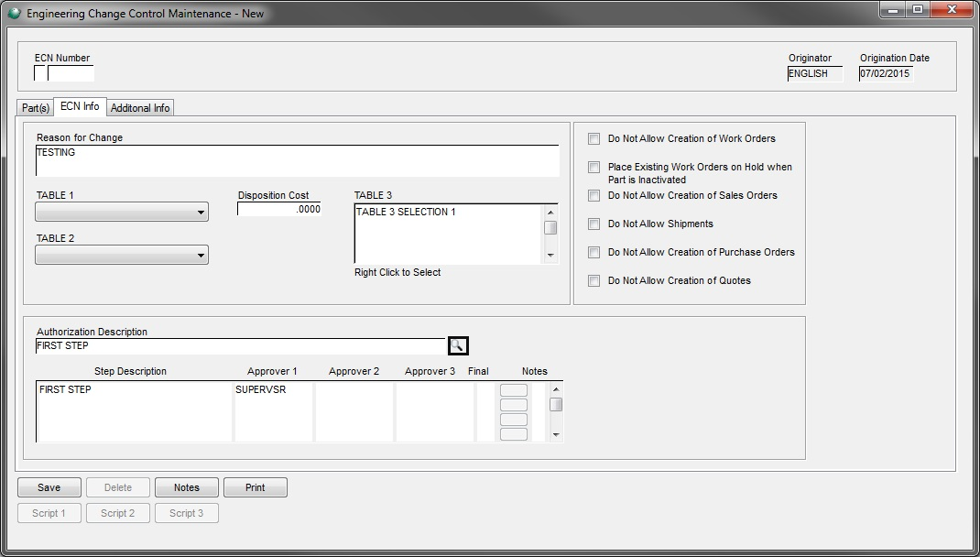Click the TABLE 3 list scroll up arrow
Viewport: 980px width, 557px height.
coord(550,213)
